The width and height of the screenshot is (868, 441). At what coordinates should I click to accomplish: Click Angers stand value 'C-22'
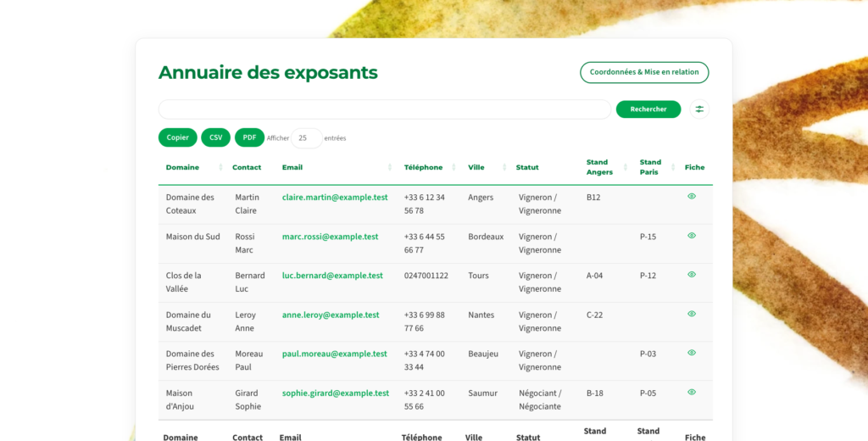[x=594, y=315]
